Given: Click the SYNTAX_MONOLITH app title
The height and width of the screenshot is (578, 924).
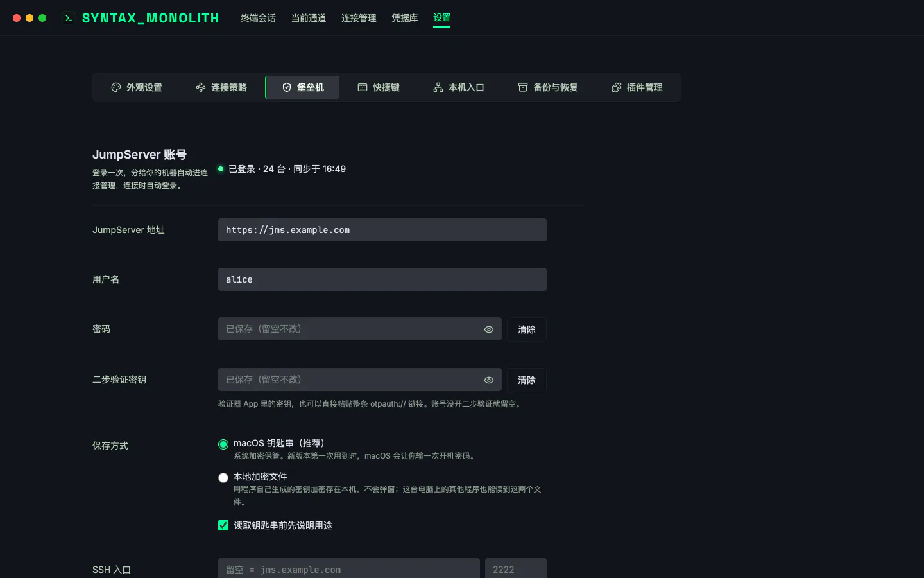Looking at the screenshot, I should [x=151, y=18].
